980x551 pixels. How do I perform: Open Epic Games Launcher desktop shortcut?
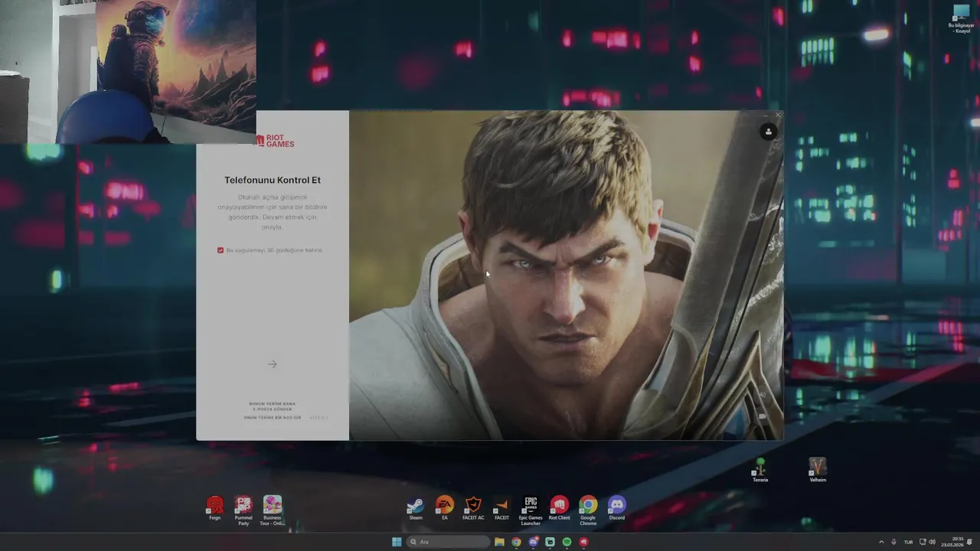coord(531,510)
